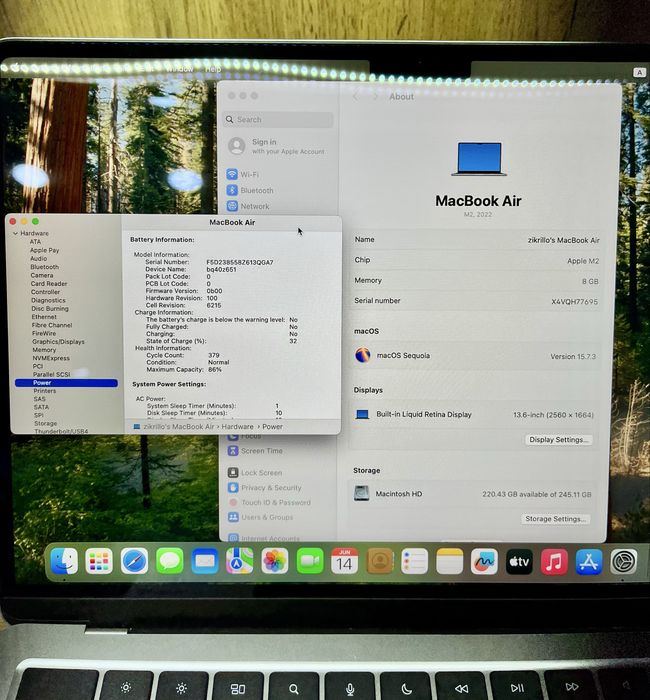650x700 pixels.
Task: Click Cycle Count value 379
Action: (x=214, y=355)
